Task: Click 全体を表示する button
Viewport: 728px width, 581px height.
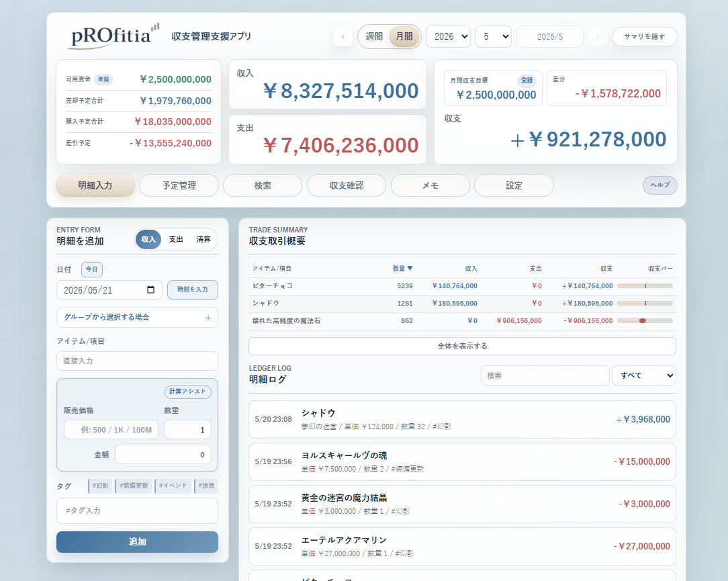Action: point(462,346)
